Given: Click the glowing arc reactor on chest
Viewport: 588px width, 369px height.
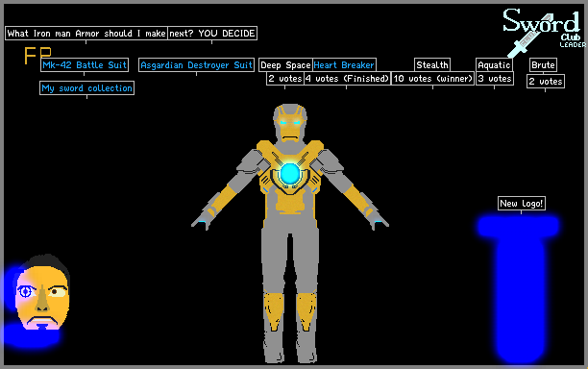Looking at the screenshot, I should (290, 174).
